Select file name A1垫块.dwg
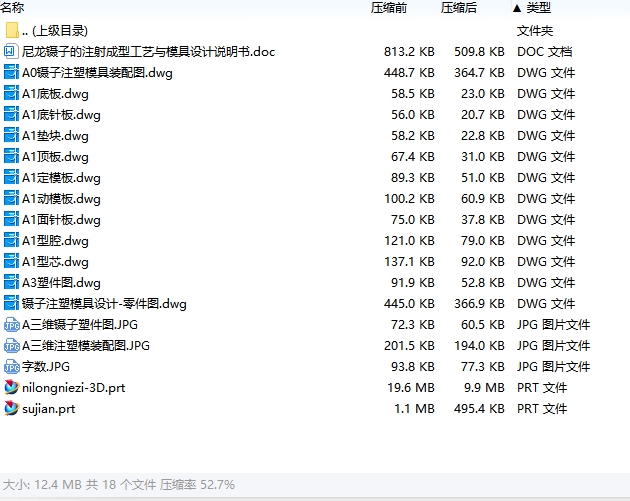 tap(55, 135)
